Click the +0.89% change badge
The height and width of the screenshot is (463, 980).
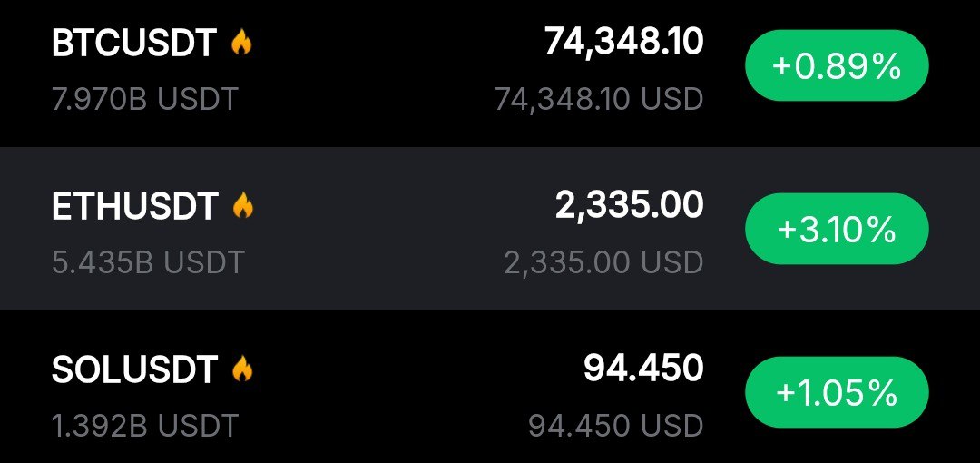click(x=836, y=65)
